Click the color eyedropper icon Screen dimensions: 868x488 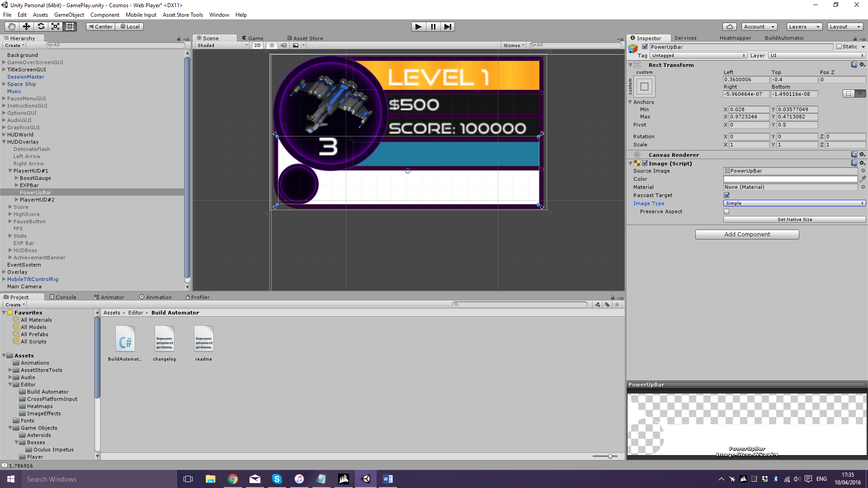pyautogui.click(x=863, y=179)
